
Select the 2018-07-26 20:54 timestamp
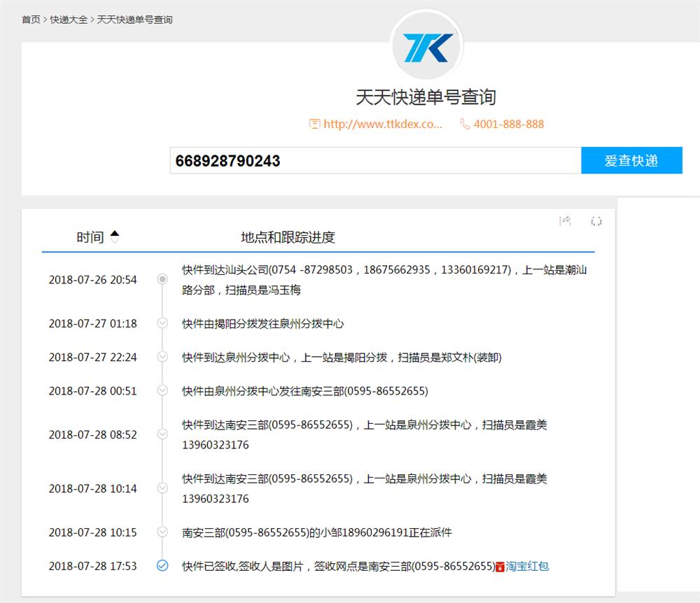click(93, 280)
